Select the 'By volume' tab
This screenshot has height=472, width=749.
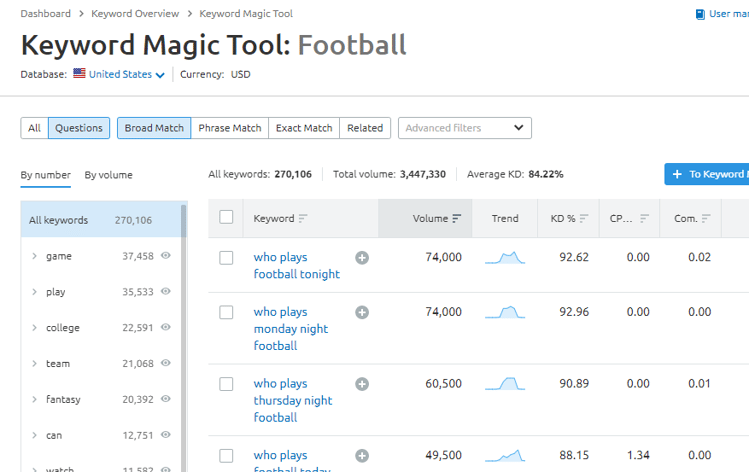coord(108,175)
